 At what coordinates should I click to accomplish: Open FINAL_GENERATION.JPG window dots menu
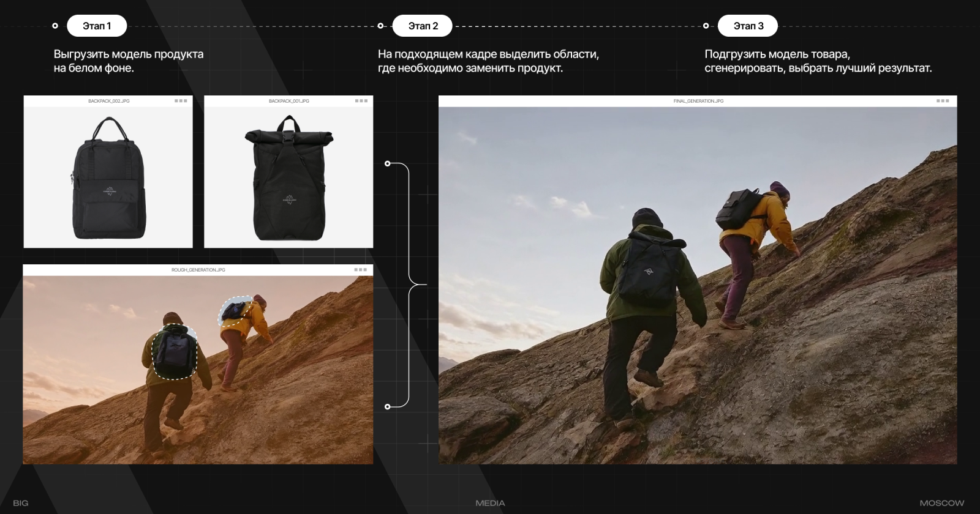[943, 101]
